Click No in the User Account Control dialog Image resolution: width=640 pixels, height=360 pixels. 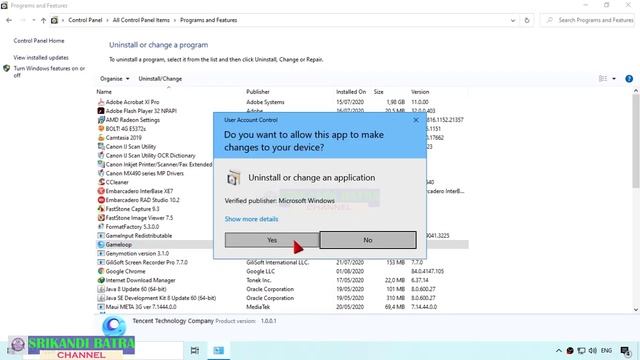368,240
